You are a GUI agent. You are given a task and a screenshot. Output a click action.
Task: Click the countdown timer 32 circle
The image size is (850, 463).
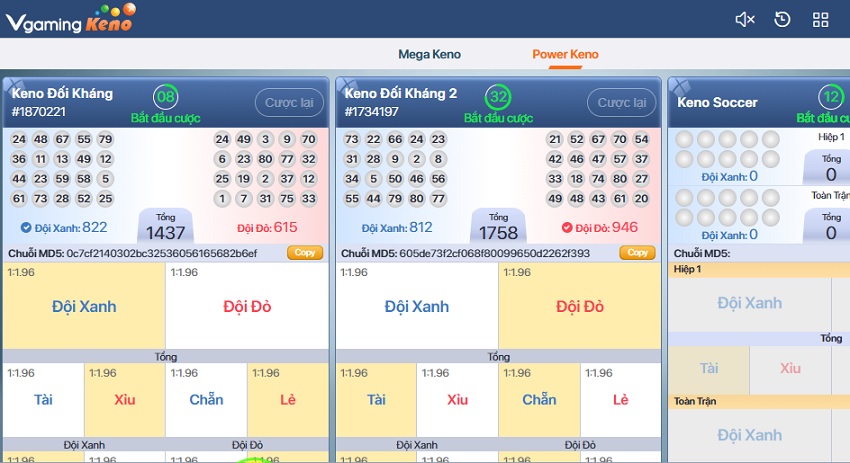click(x=498, y=97)
